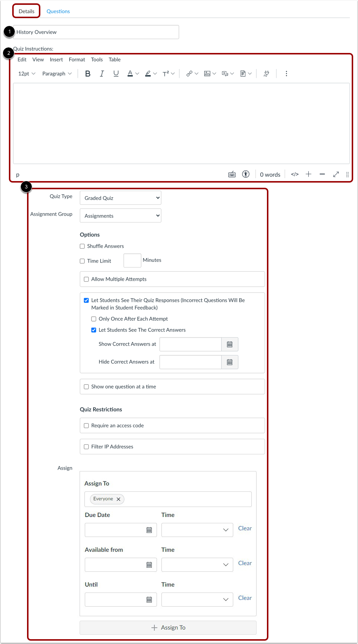Remove the Everyone assignee tag
Image resolution: width=358 pixels, height=644 pixels.
pos(118,499)
